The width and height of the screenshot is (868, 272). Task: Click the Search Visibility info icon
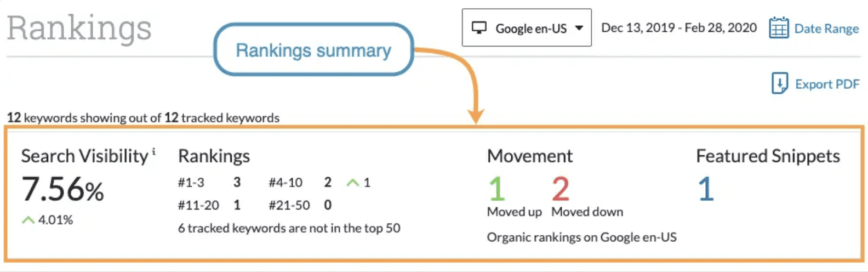click(x=154, y=152)
